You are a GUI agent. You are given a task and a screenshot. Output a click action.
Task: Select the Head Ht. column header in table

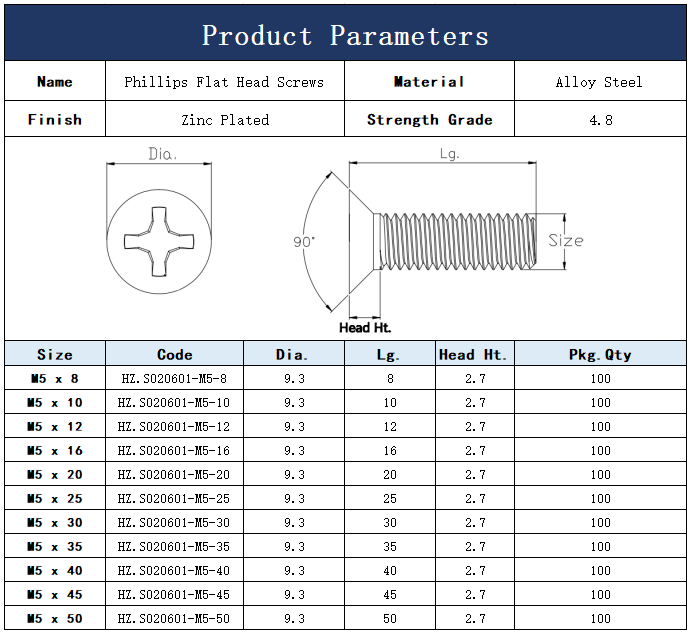click(x=474, y=354)
